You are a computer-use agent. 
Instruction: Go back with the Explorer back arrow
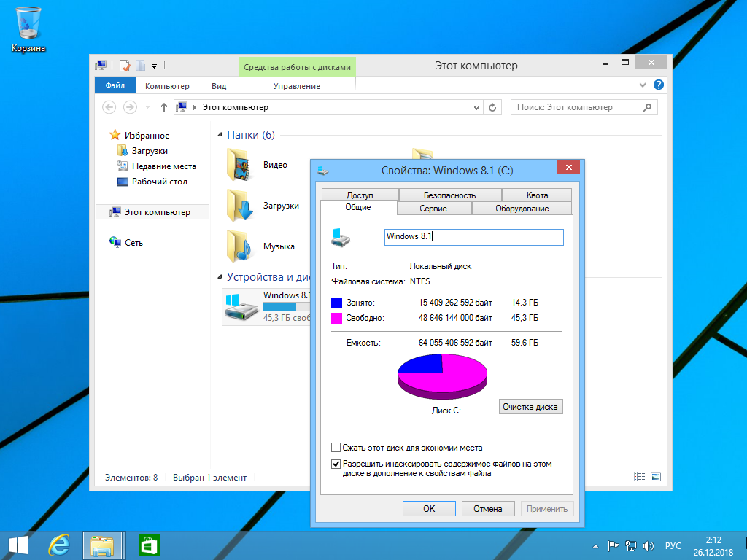click(109, 107)
